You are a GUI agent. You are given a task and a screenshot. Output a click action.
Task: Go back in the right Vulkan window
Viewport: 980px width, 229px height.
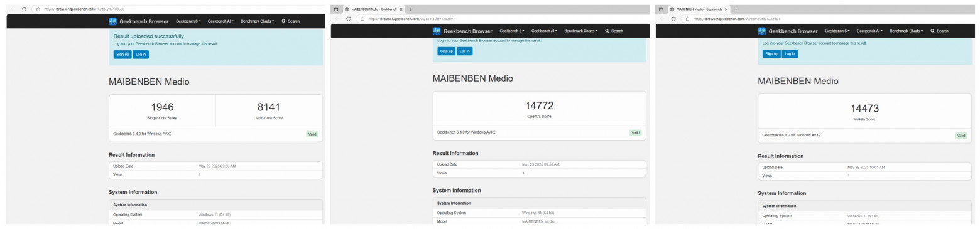click(x=663, y=19)
